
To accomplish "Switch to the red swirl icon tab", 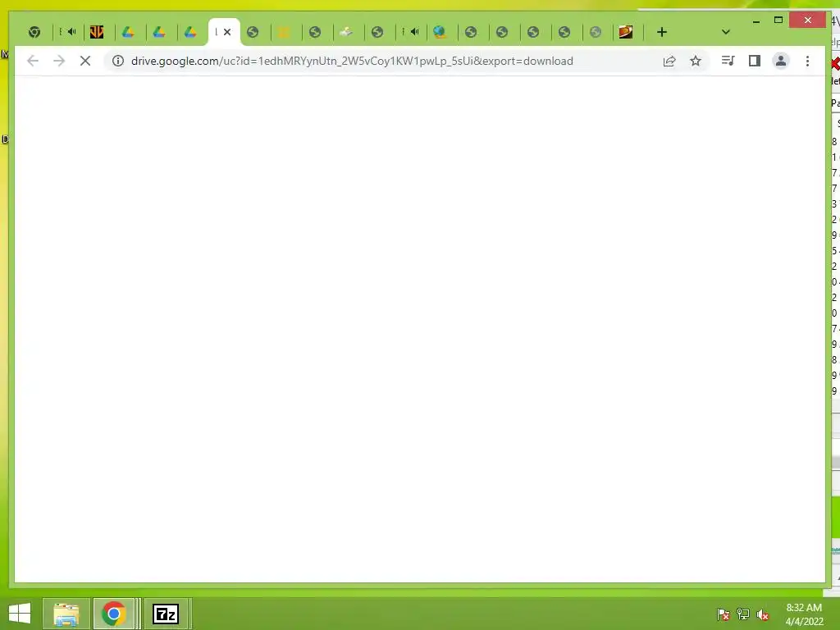I will 626,32.
